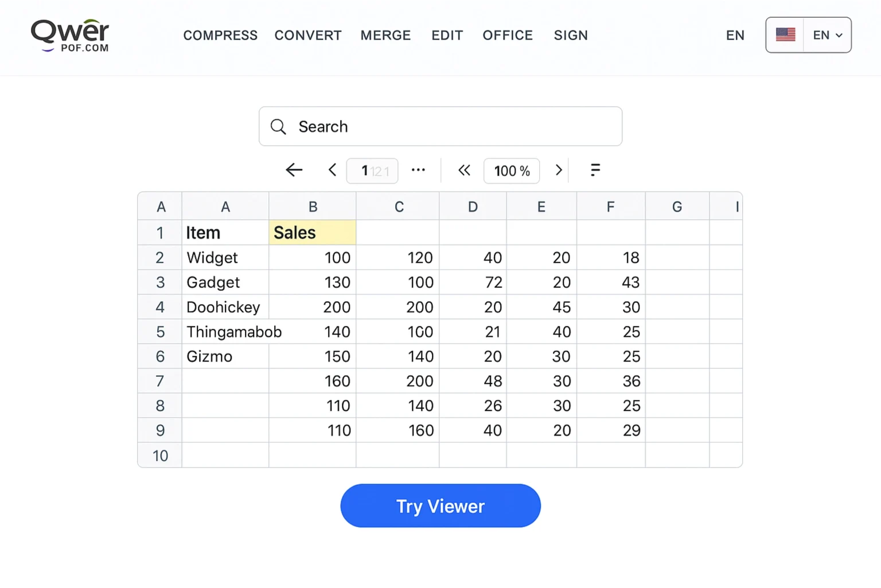This screenshot has height=588, width=881.
Task: Click the 48 cell in row 7
Action: point(473,381)
